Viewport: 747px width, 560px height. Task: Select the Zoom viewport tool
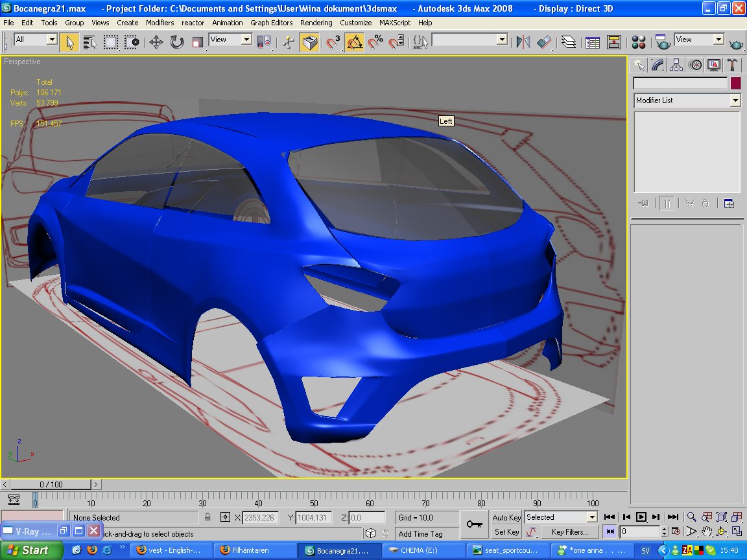[x=691, y=517]
